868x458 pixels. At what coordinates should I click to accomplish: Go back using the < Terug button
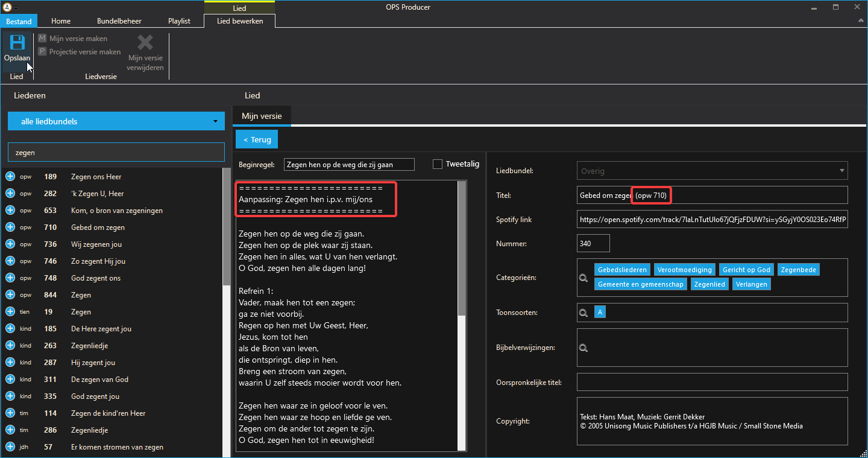coord(257,139)
